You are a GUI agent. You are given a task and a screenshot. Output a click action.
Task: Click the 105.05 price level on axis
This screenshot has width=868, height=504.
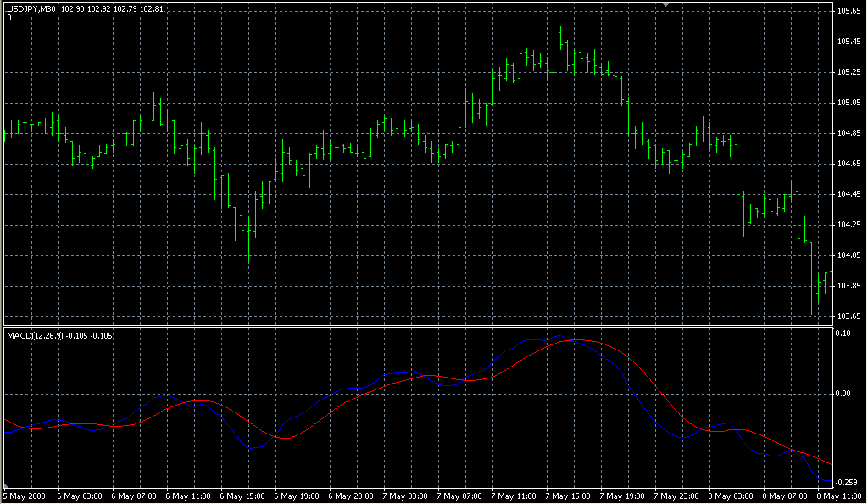(849, 103)
